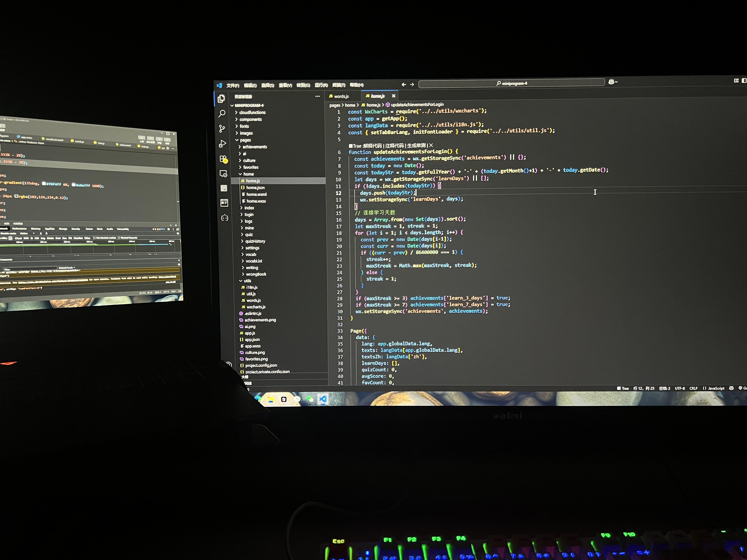Switch to the words.js tab
Image resolution: width=747 pixels, height=560 pixels.
coord(341,96)
